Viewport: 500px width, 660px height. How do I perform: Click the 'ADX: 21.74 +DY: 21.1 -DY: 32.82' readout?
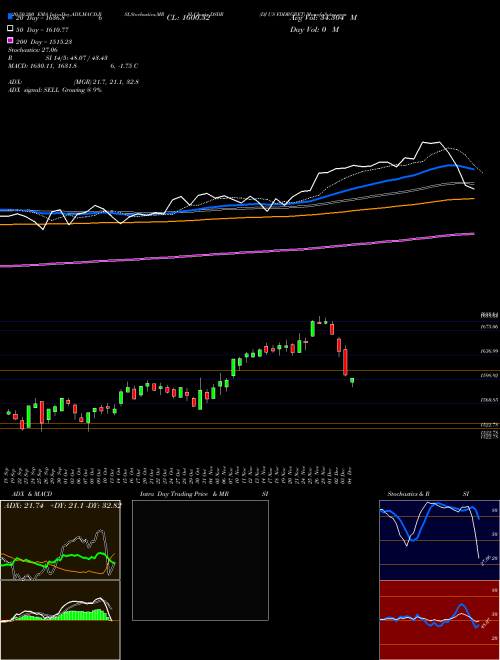[x=63, y=505]
